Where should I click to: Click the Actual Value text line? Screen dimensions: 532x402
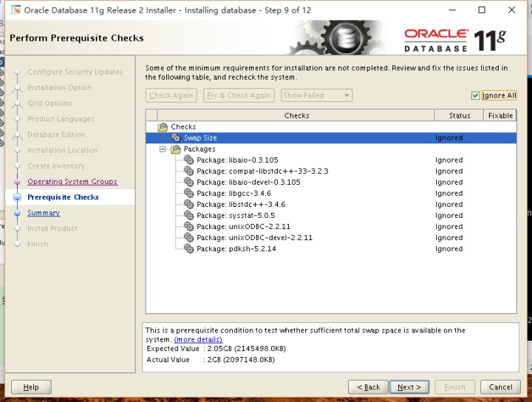pos(211,360)
